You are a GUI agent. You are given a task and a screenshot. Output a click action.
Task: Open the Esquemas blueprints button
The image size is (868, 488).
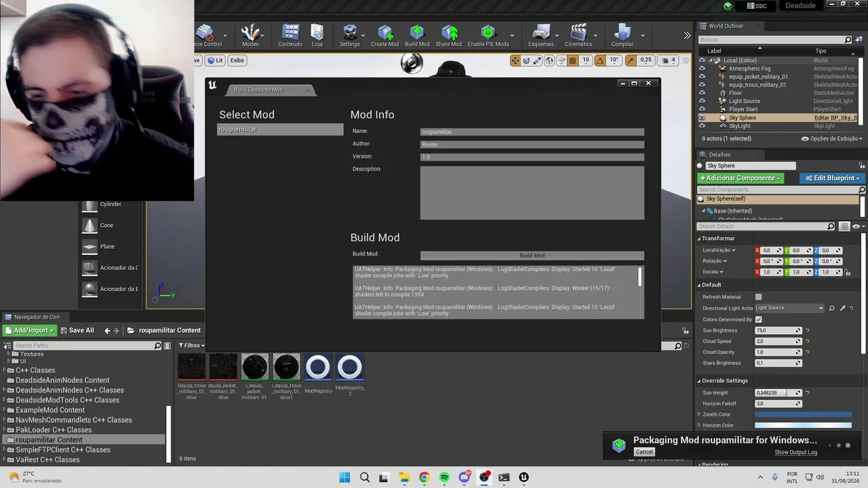(x=541, y=36)
